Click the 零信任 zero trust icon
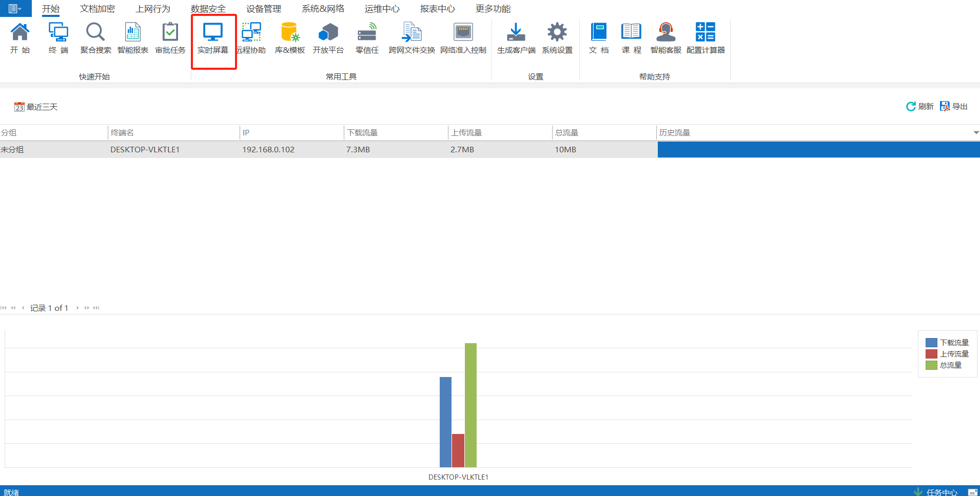Image resolution: width=980 pixels, height=496 pixels. pyautogui.click(x=367, y=38)
